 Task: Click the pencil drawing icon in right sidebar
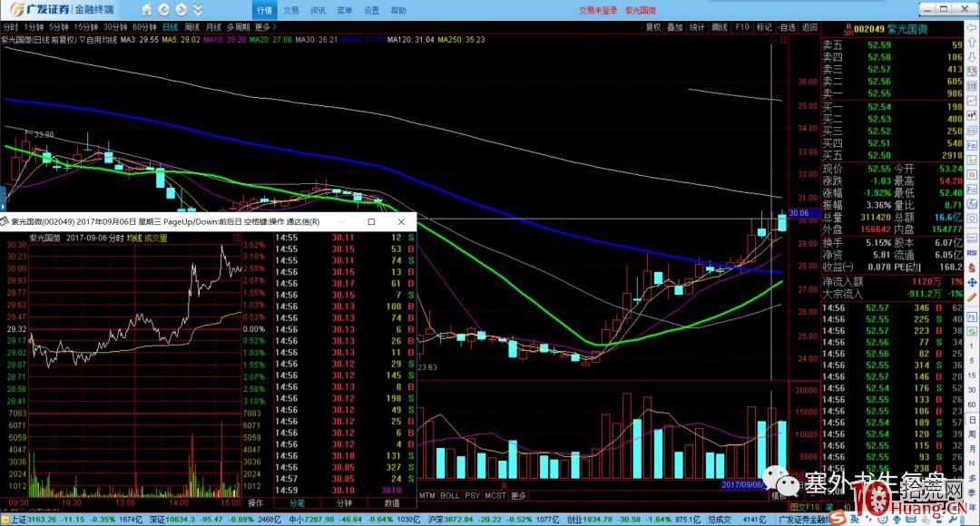(x=973, y=297)
